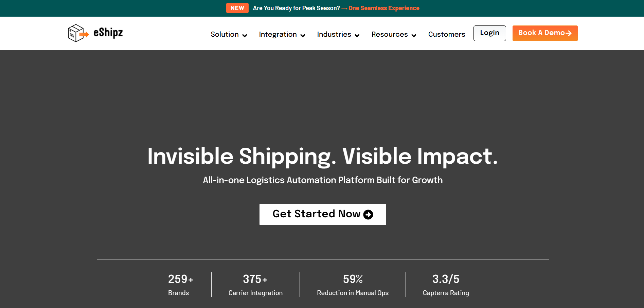
Task: Click the Book A Demo button
Action: pos(545,33)
